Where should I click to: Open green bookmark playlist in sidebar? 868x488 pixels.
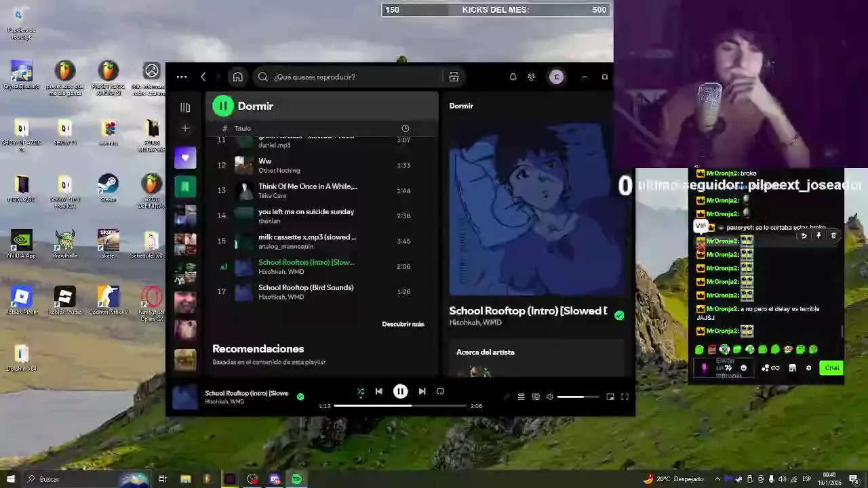click(185, 186)
